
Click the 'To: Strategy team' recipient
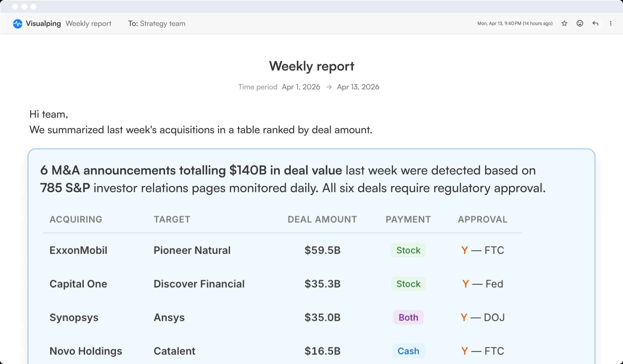[x=157, y=24]
